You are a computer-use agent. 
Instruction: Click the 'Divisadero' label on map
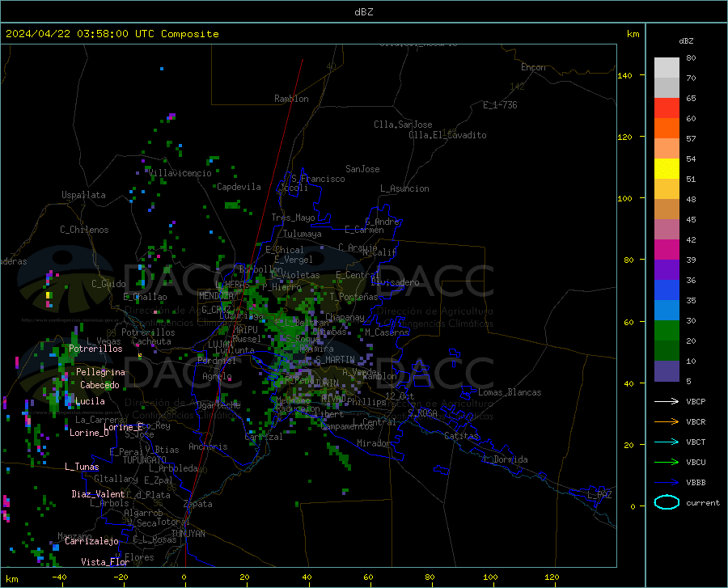[395, 282]
